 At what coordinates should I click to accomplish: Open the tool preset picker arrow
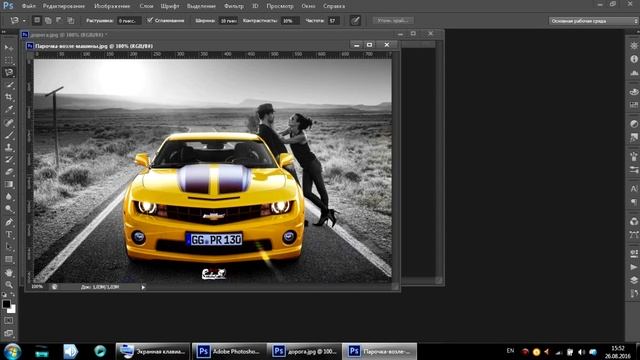24,20
